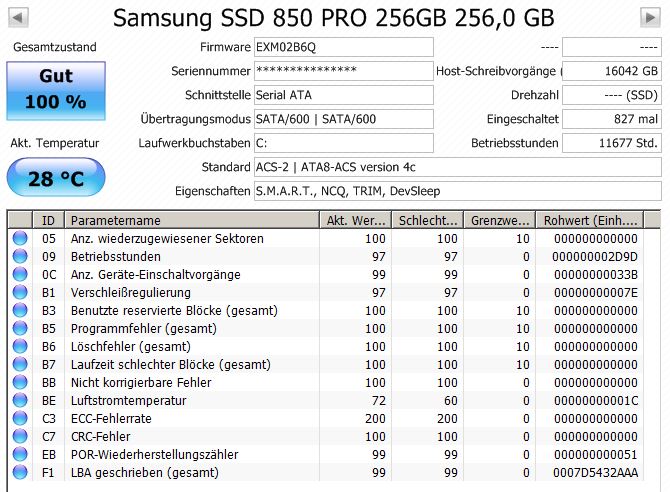Viewport: 670px width, 492px height.
Task: Select row Luftstromtemperatur
Action: tap(326, 400)
